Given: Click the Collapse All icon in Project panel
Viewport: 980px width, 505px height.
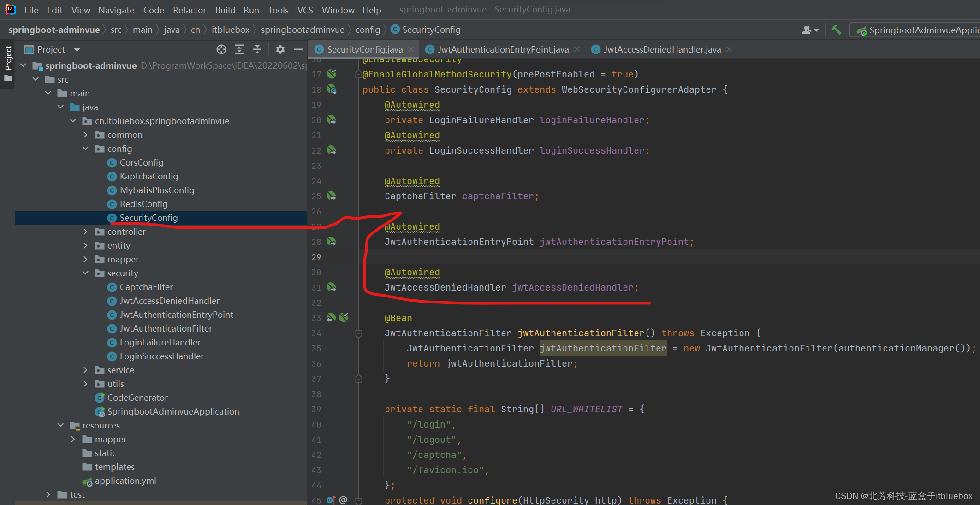Looking at the screenshot, I should point(257,49).
